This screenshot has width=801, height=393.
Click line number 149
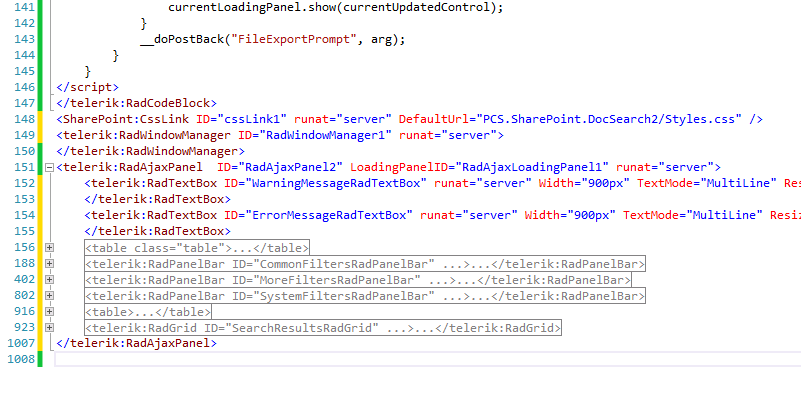pos(25,135)
